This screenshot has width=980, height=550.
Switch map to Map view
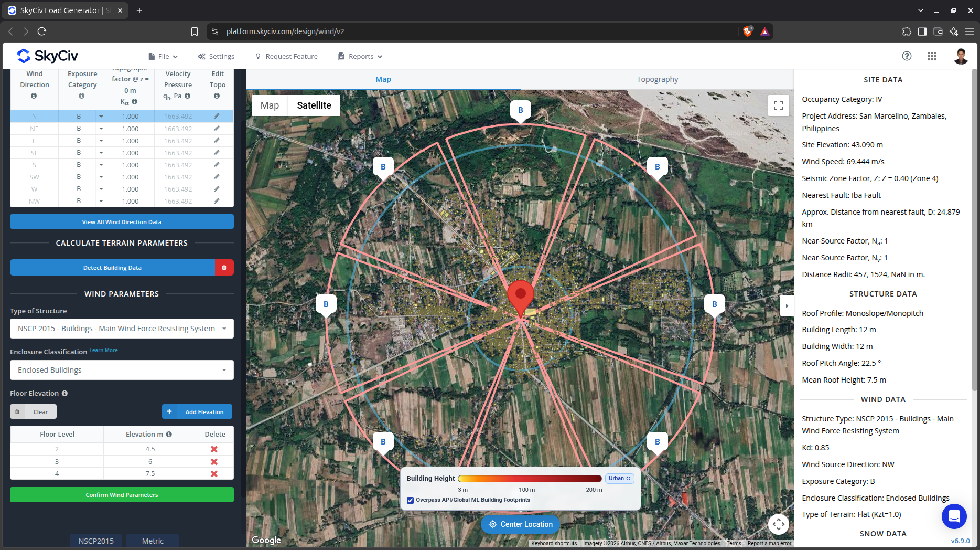click(270, 105)
